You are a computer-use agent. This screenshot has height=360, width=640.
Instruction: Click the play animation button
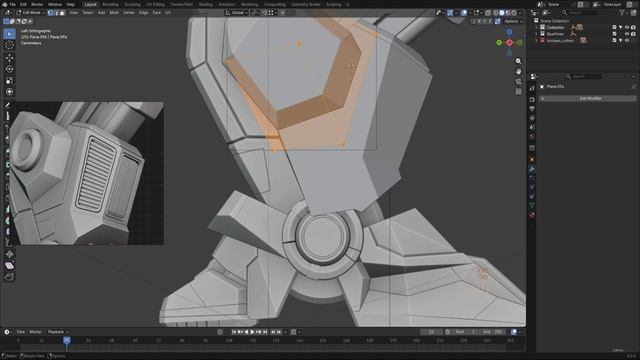coord(252,332)
